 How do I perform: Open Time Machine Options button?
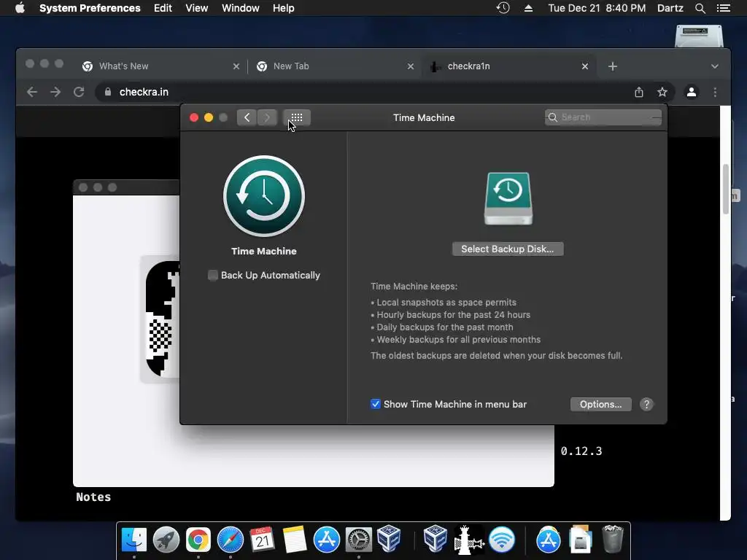pos(601,404)
